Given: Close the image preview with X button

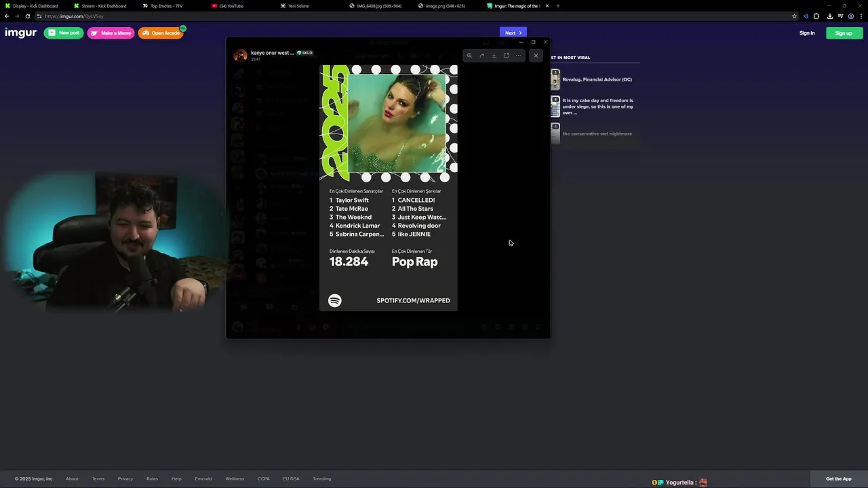Looking at the screenshot, I should point(536,56).
